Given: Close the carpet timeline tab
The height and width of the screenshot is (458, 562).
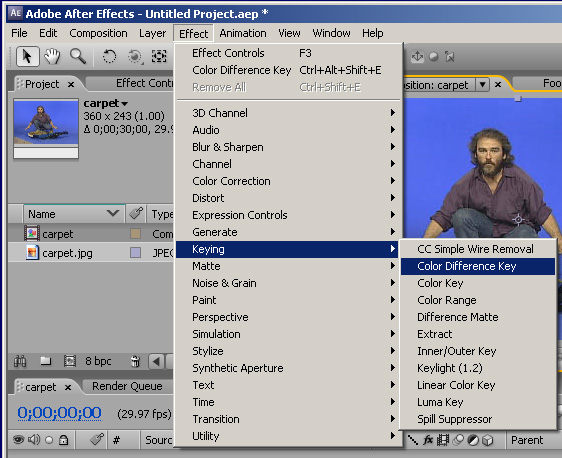Looking at the screenshot, I should [x=68, y=387].
